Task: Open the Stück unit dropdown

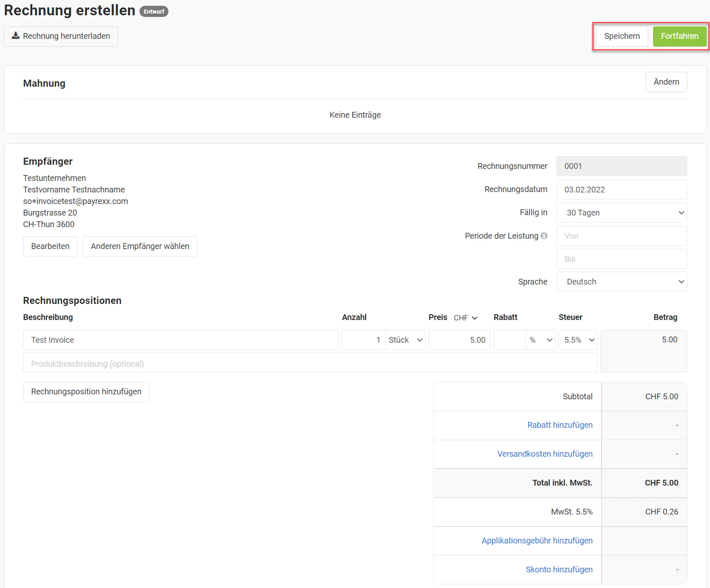Action: [x=405, y=340]
